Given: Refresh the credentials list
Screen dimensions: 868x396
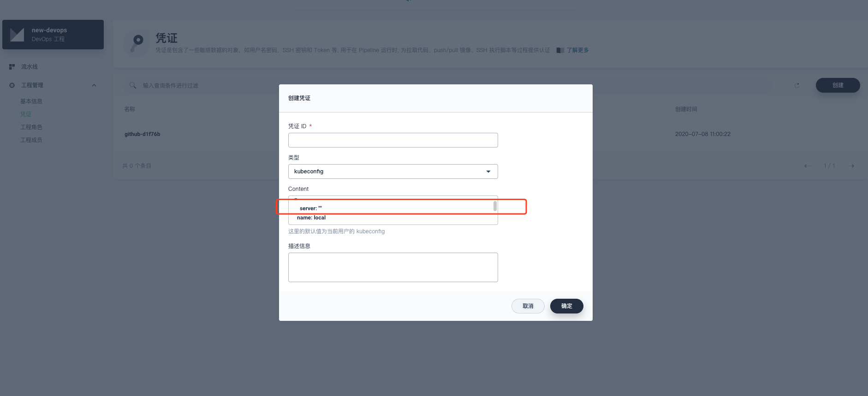Looking at the screenshot, I should [797, 85].
